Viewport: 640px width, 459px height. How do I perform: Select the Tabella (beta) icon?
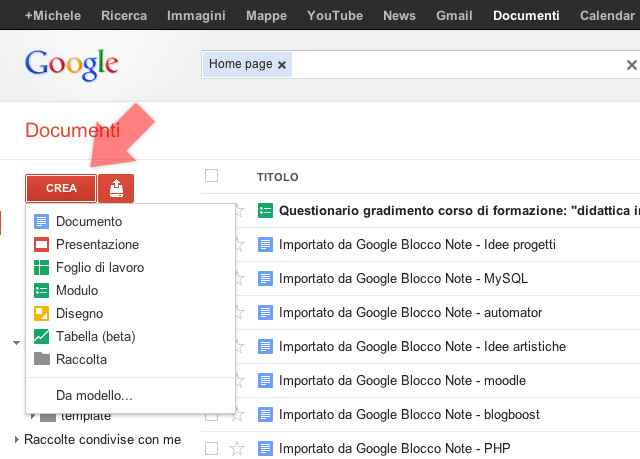coord(42,336)
